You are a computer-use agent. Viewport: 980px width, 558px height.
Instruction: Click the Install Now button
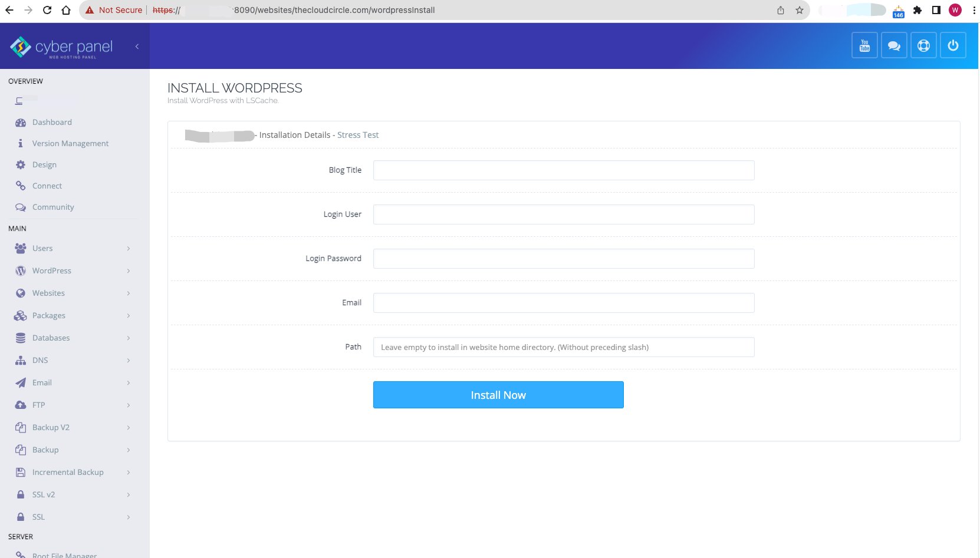[498, 395]
